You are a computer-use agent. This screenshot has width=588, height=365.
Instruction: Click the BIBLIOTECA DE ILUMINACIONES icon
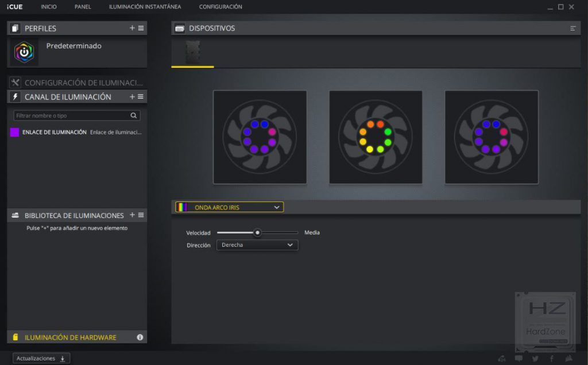pos(15,215)
